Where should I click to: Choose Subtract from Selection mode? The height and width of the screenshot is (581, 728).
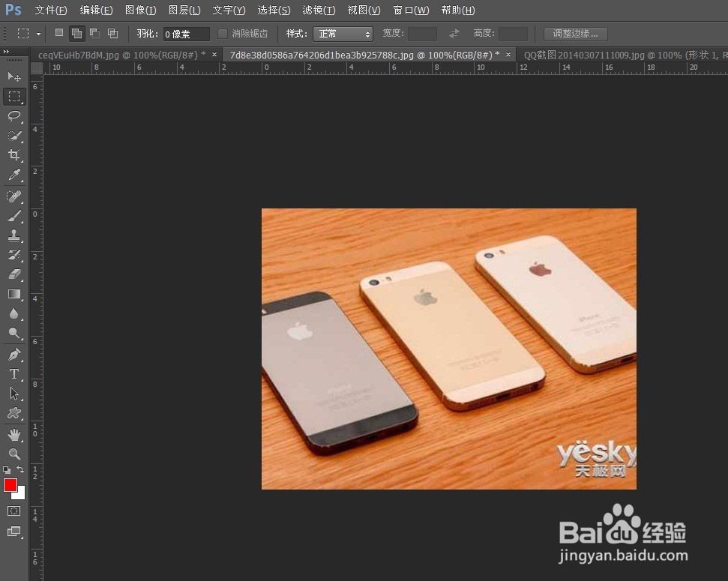point(94,33)
